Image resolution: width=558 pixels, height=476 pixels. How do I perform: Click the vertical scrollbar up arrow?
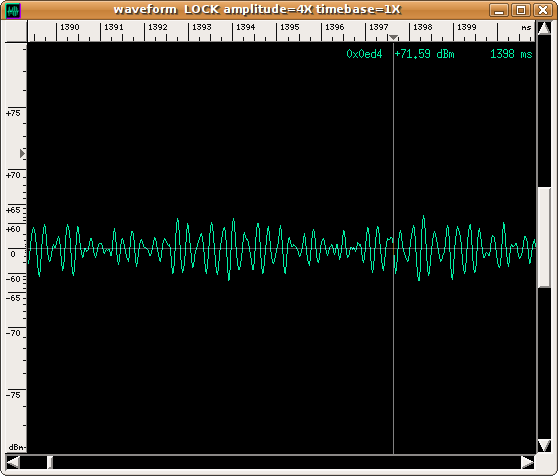click(544, 28)
